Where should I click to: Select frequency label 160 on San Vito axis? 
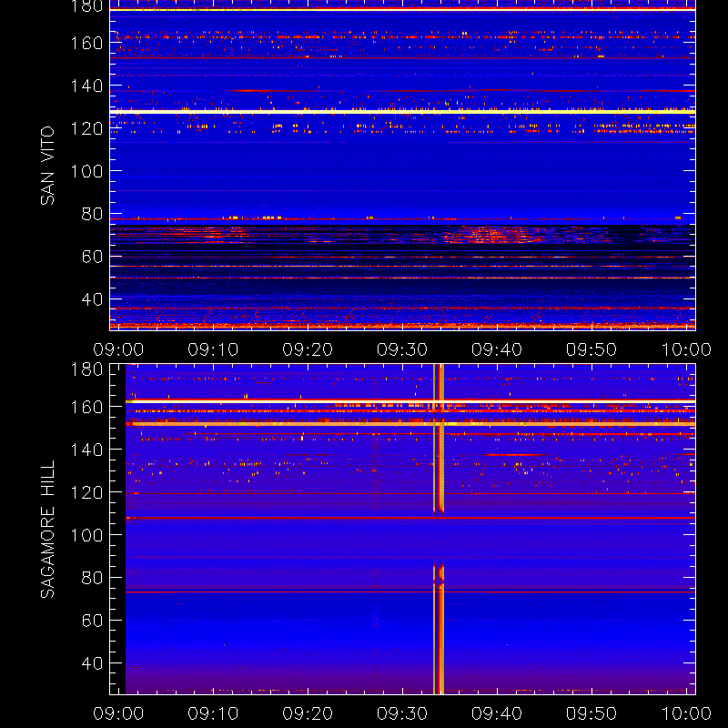click(86, 43)
